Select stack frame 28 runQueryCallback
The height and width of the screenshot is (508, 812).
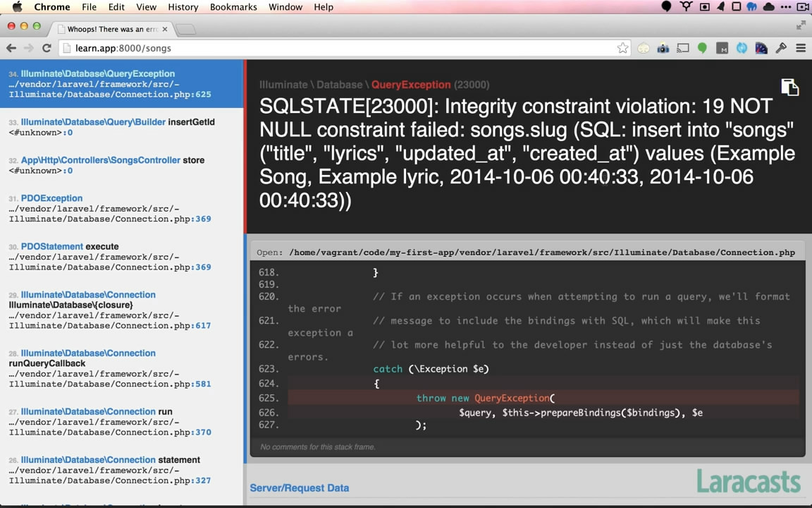[x=121, y=368]
